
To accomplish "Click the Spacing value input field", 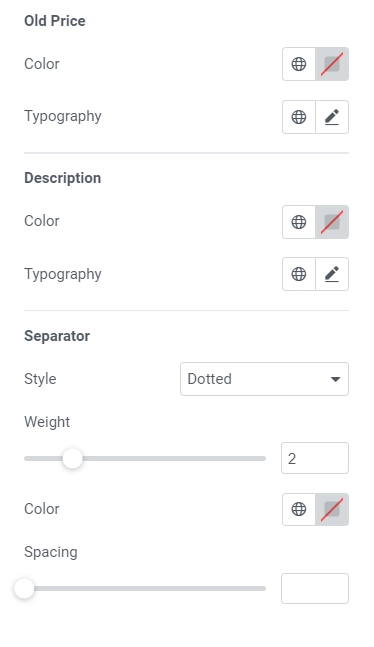I will tap(315, 588).
